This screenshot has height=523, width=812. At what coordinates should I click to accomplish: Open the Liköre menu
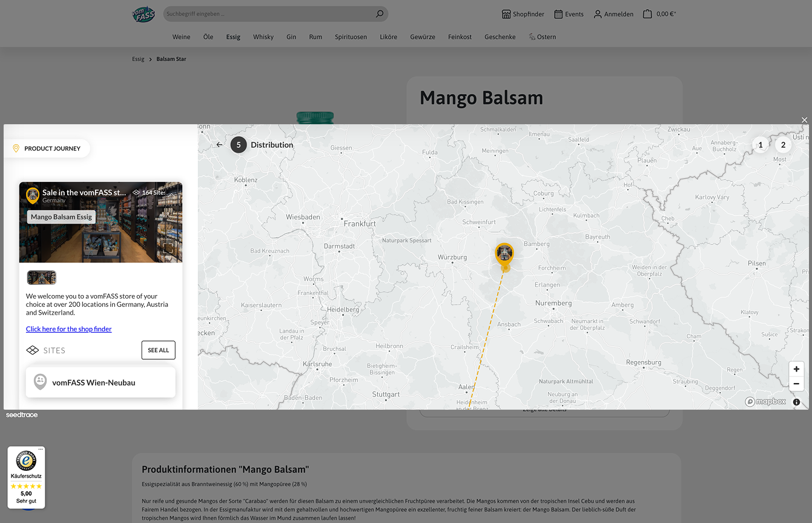pos(389,37)
